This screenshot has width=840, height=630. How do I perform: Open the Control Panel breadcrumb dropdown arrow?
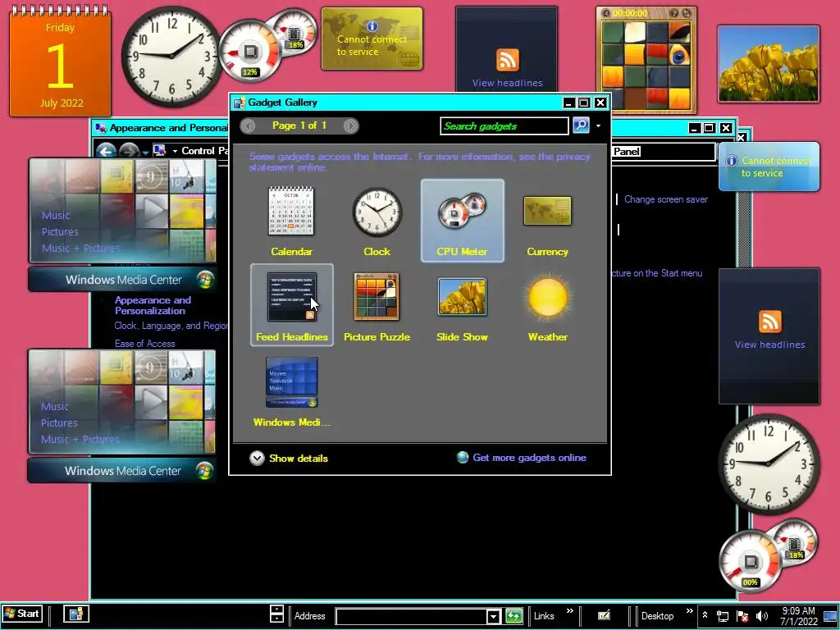[175, 151]
